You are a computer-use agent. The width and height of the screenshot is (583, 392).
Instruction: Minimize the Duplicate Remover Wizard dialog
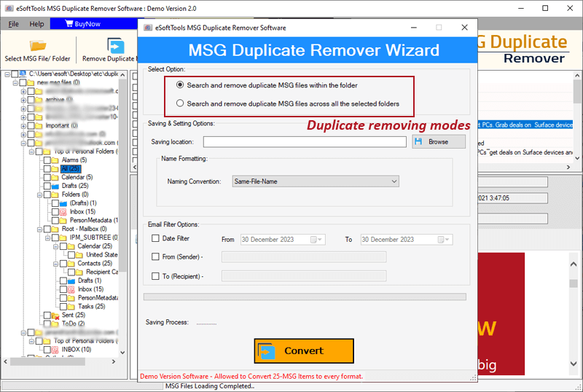[414, 28]
